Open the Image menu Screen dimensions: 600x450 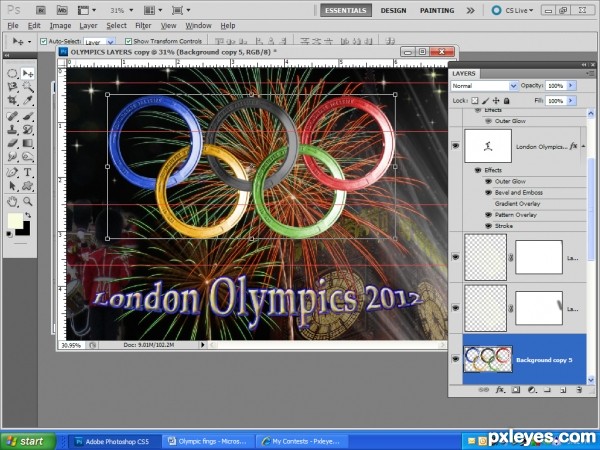click(60, 26)
